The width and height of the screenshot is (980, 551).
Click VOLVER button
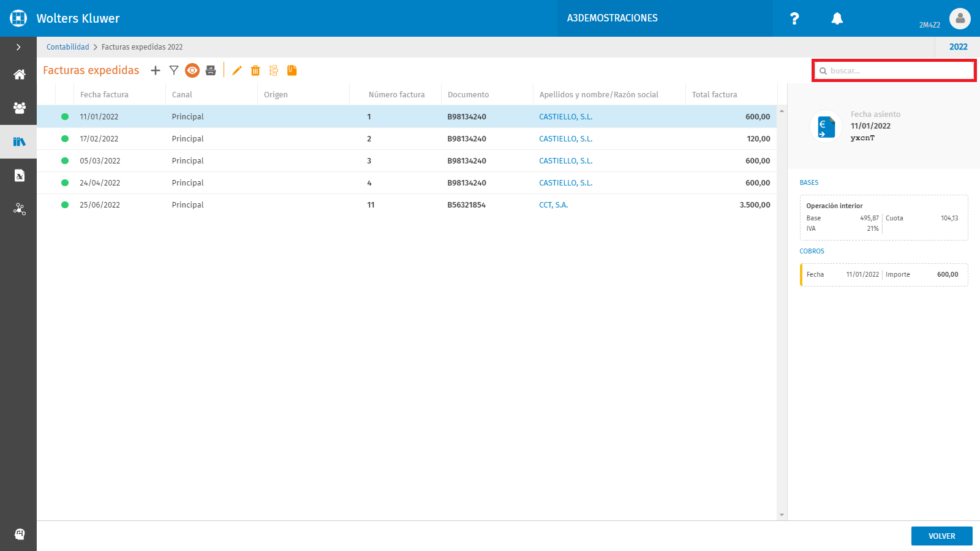click(942, 536)
